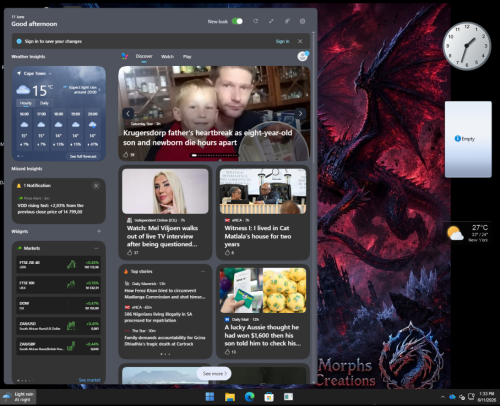Viewport: 500px width, 406px height.
Task: Select the Hourly forecast toggle
Action: pos(26,103)
